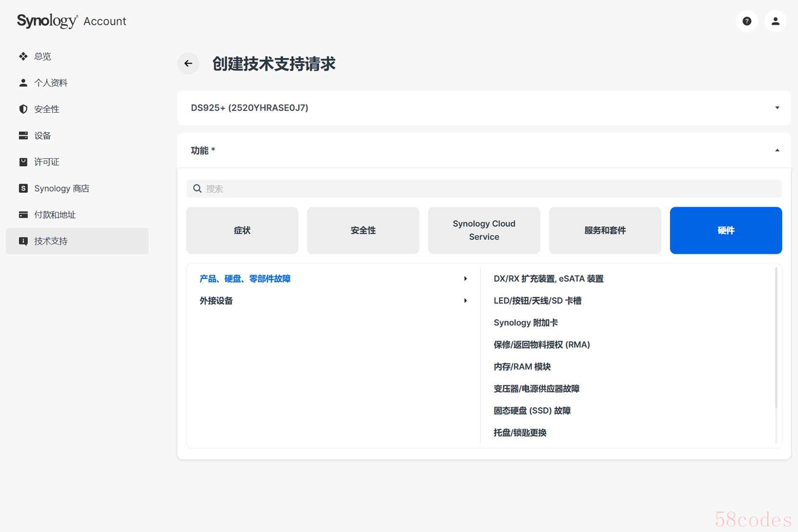Select the 症状 category button
The width and height of the screenshot is (798, 532).
tap(242, 230)
